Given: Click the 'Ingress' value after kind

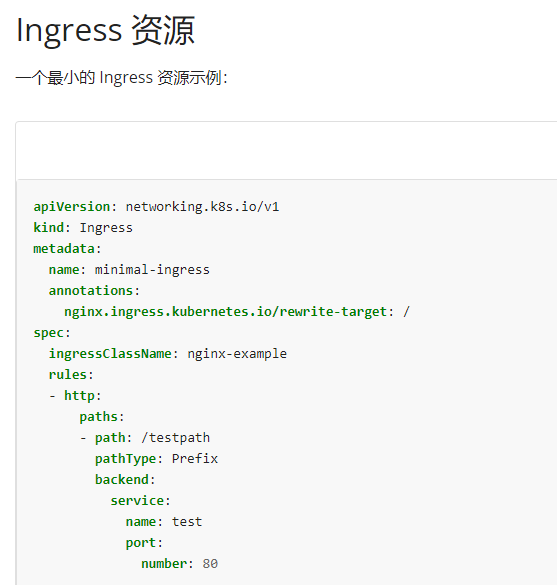Looking at the screenshot, I should click(106, 228).
